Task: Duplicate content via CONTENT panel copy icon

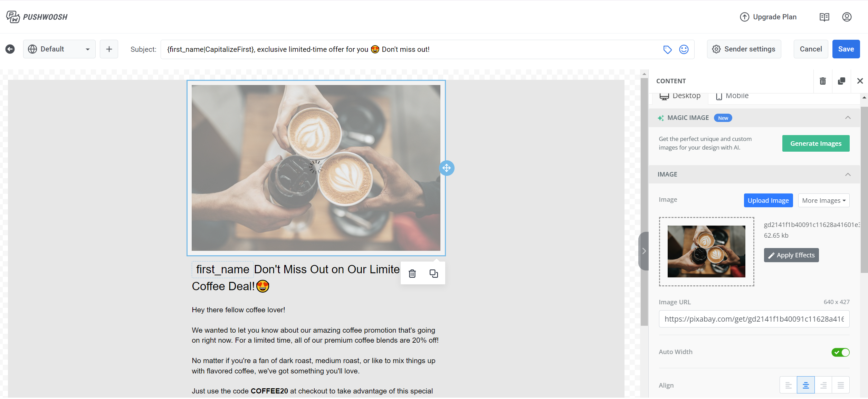Action: click(x=841, y=81)
